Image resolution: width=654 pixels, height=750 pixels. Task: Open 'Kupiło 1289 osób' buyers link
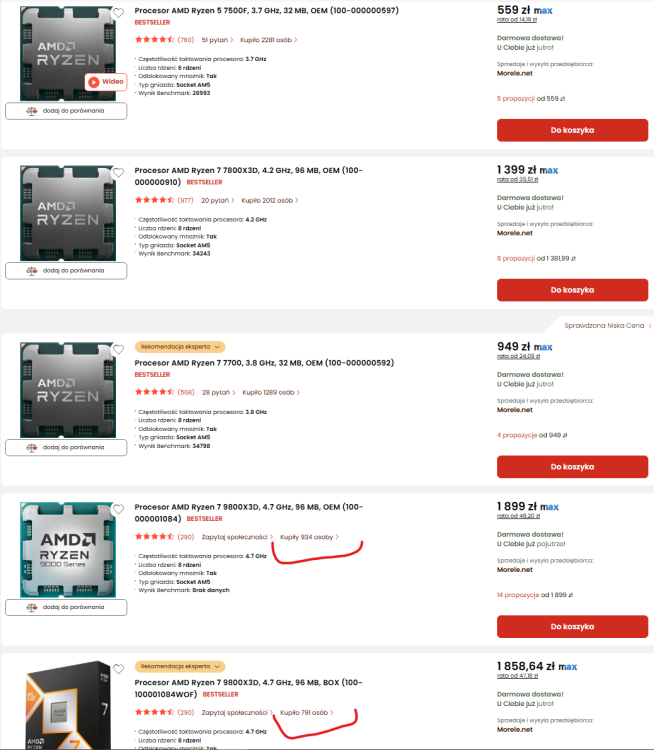tap(271, 392)
